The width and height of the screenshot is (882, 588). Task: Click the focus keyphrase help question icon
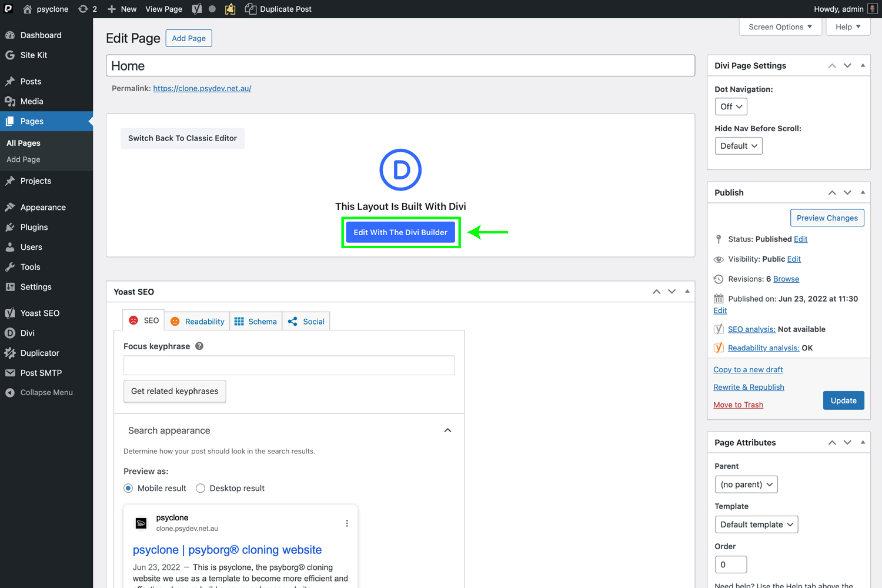click(x=199, y=346)
